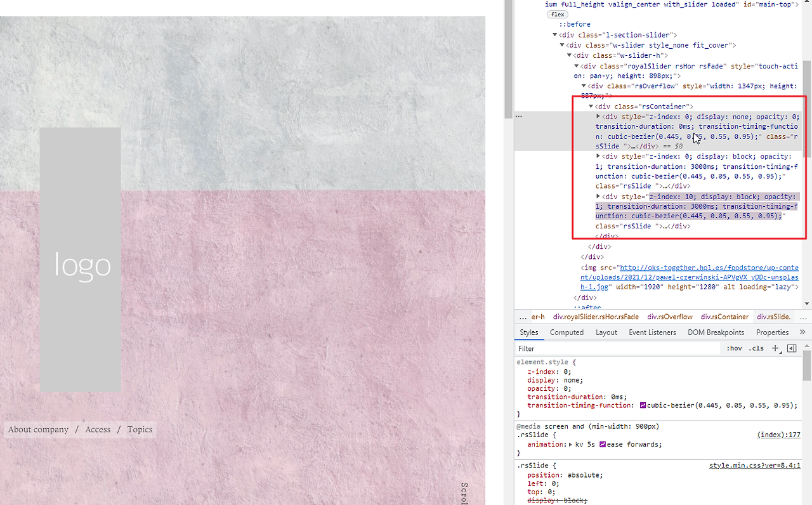Click the Filter styles input field
This screenshot has width=812, height=505.
(x=619, y=348)
